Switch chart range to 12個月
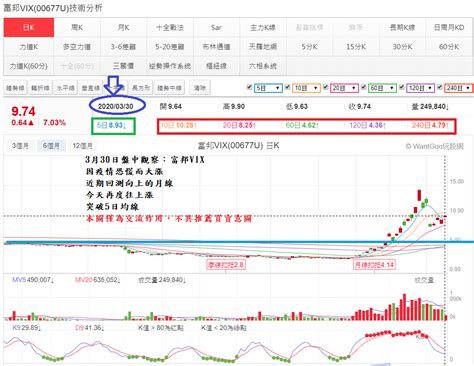 (x=83, y=146)
